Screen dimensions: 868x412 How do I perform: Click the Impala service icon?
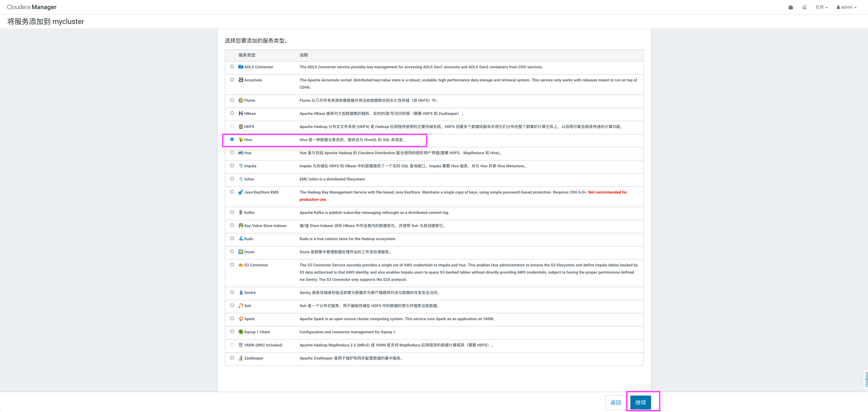pyautogui.click(x=241, y=166)
